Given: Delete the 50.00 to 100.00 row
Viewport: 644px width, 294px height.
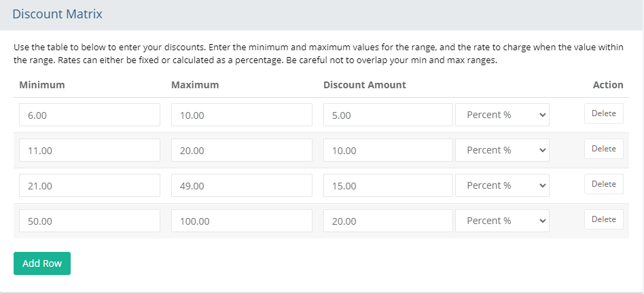Looking at the screenshot, I should [x=604, y=219].
